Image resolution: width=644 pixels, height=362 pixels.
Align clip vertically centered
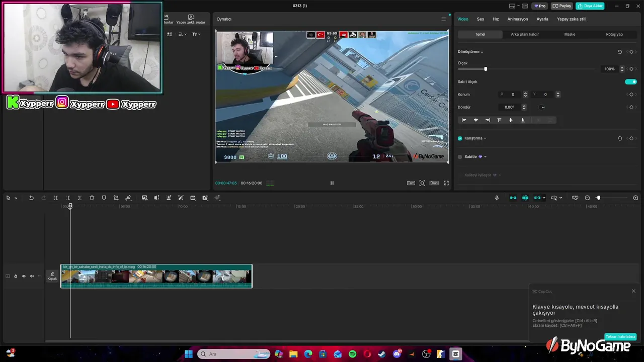(511, 120)
